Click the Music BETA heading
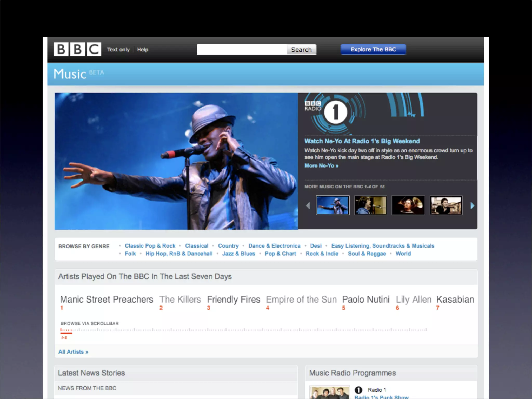 tap(78, 74)
